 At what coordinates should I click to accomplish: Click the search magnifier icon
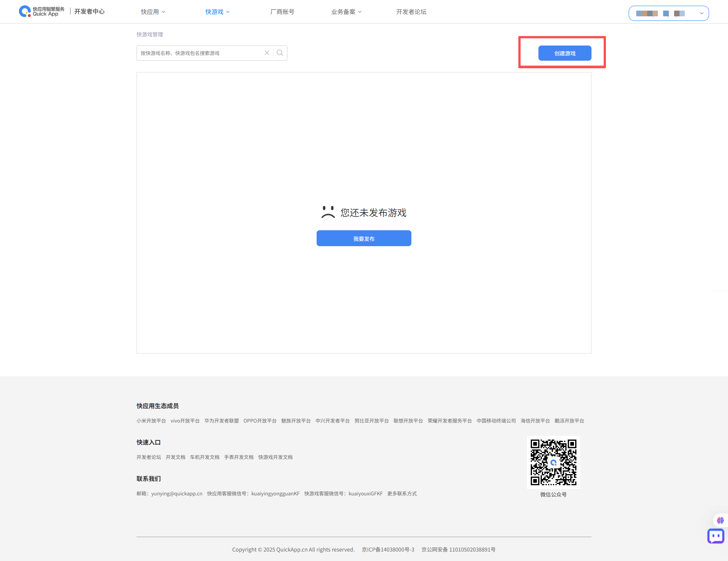pos(280,53)
